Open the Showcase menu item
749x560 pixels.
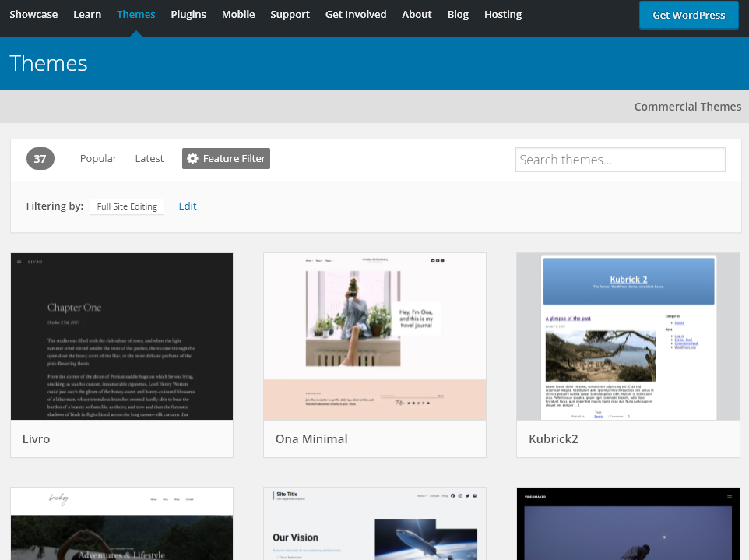[x=33, y=14]
